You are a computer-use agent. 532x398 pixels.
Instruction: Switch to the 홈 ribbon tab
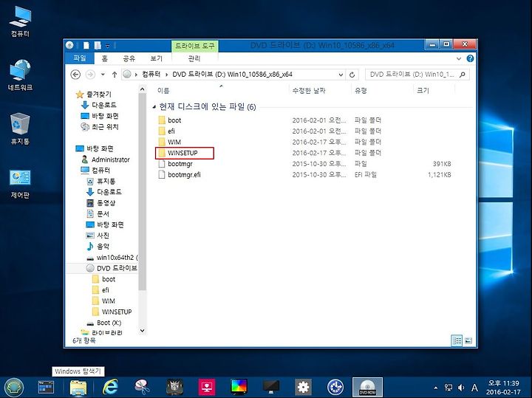point(104,58)
